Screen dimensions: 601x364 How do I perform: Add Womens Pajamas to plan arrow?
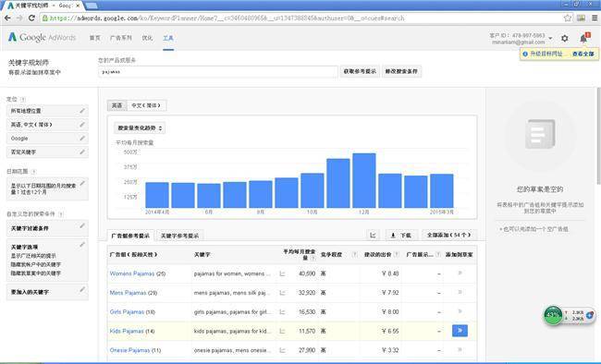460,273
